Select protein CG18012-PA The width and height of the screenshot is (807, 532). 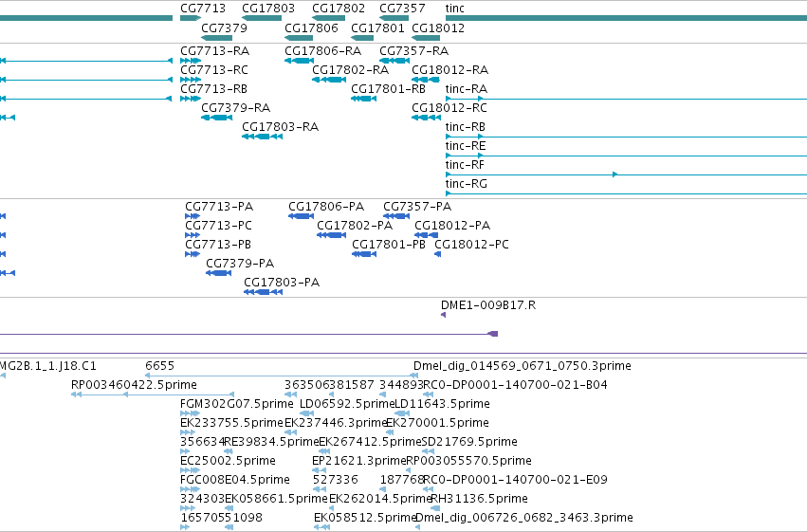pyautogui.click(x=452, y=226)
